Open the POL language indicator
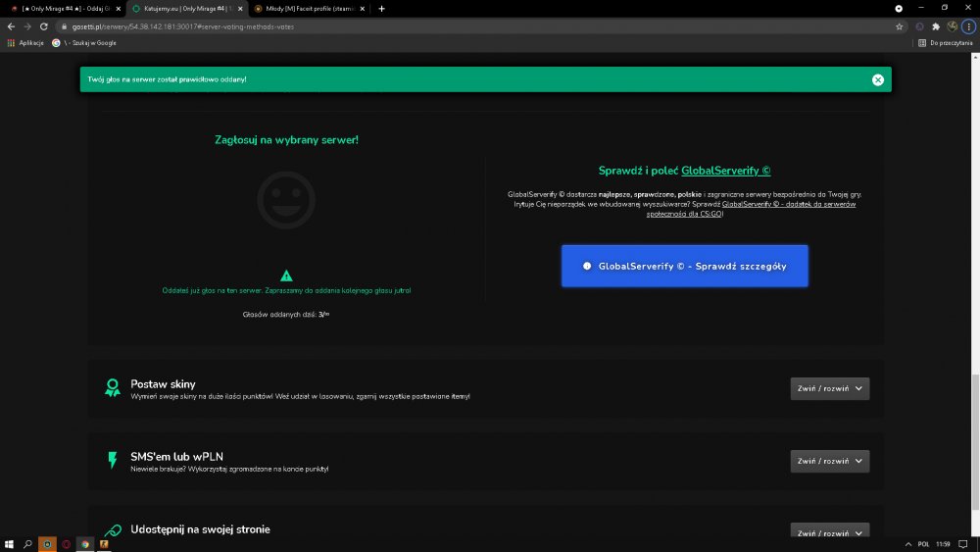 pyautogui.click(x=923, y=544)
